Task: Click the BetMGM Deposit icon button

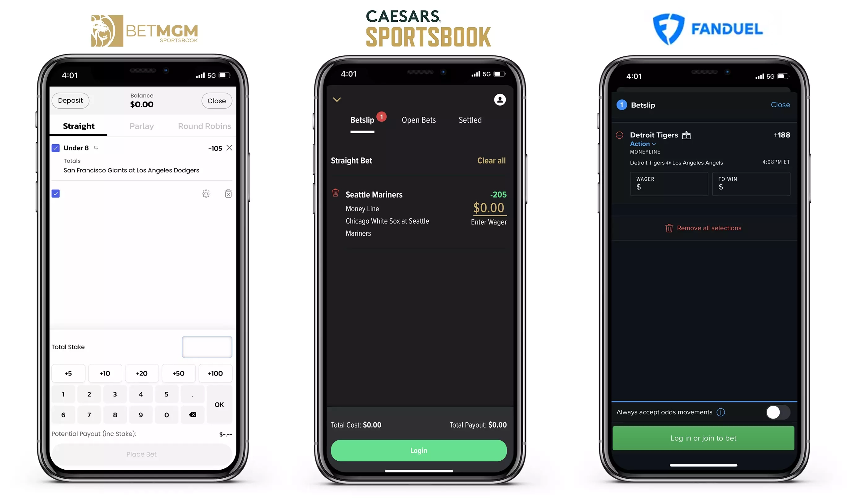Action: [70, 100]
